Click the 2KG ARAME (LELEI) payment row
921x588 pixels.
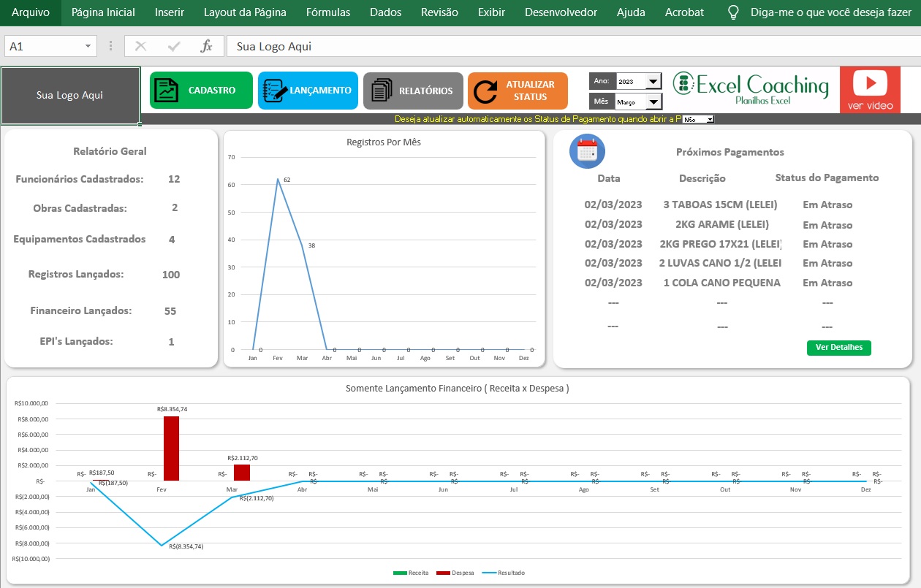[x=720, y=224]
